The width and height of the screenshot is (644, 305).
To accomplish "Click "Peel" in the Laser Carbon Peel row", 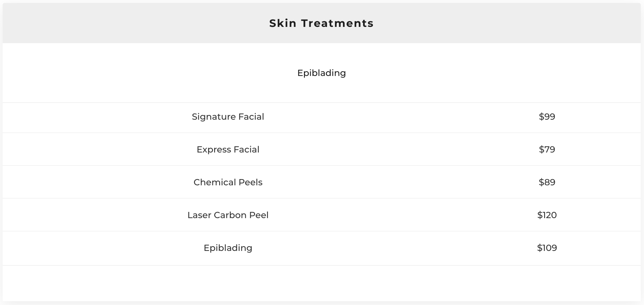I will point(259,215).
